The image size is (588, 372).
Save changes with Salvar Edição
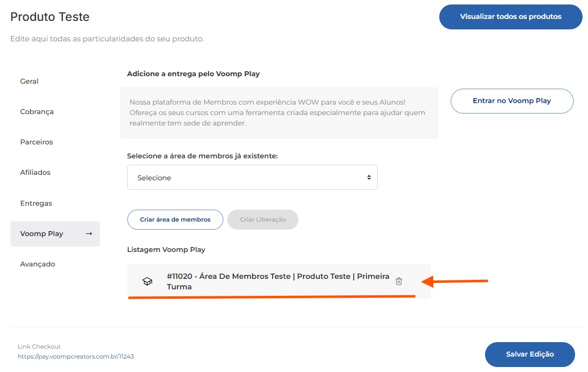tap(530, 355)
